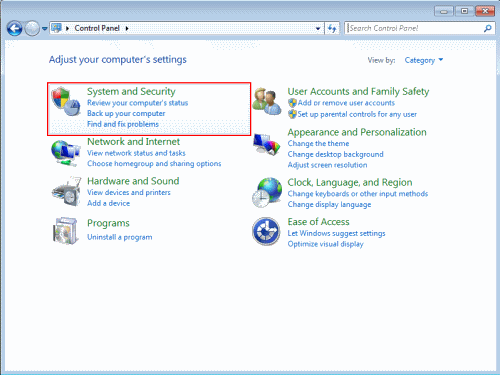Click Change desktop background
The image size is (500, 375).
coord(335,154)
